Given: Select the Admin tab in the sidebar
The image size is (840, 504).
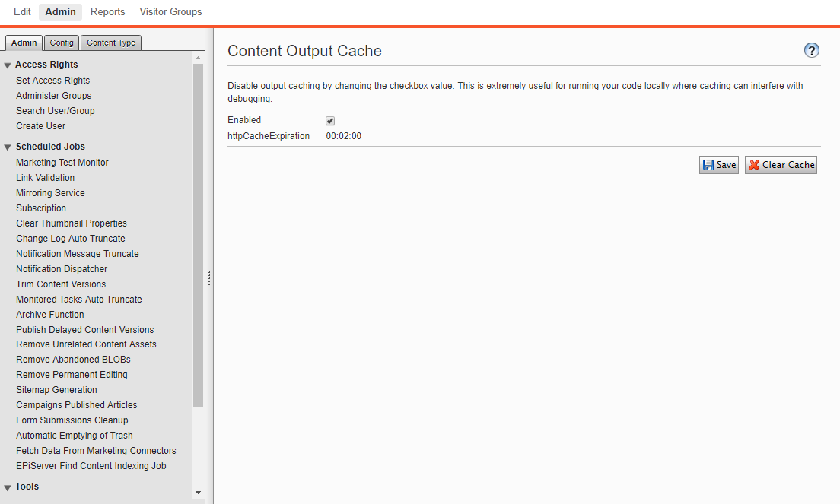Looking at the screenshot, I should pyautogui.click(x=24, y=43).
